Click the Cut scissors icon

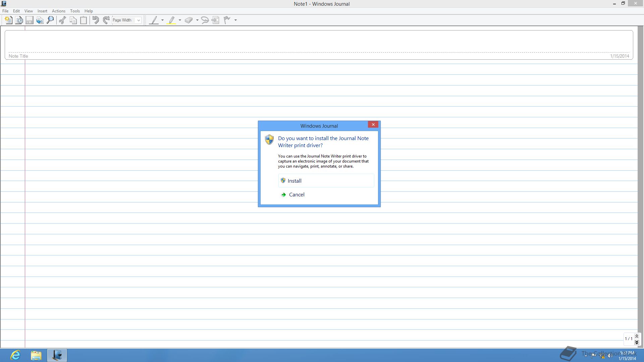(x=62, y=20)
